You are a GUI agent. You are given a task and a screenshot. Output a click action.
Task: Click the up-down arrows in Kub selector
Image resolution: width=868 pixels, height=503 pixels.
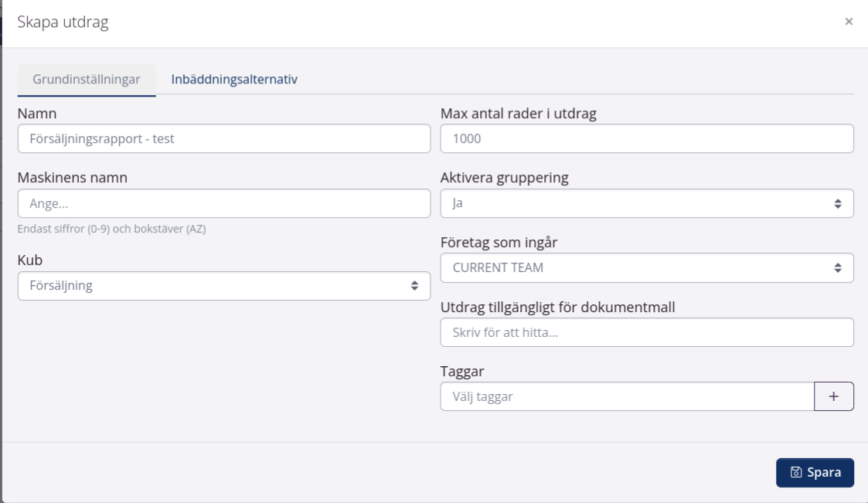[x=415, y=286]
